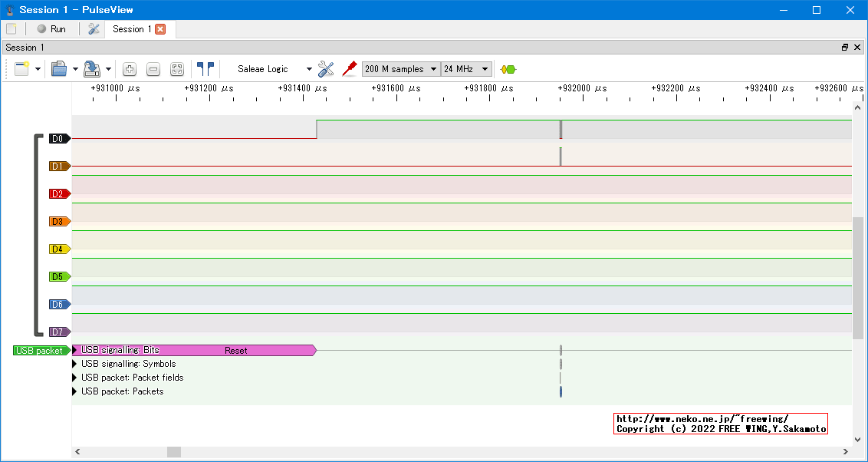Click the save capture icon
Screen dimensions: 868x462
pyautogui.click(x=92, y=69)
